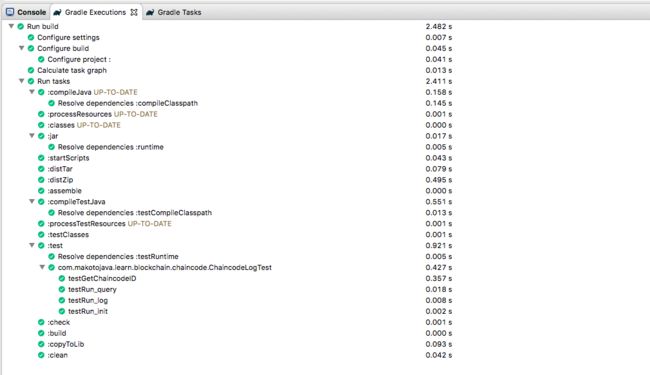Viewport: 650px width, 375px height.
Task: Click UP-TO-DATE label on :processTestResources row
Action: (149, 223)
